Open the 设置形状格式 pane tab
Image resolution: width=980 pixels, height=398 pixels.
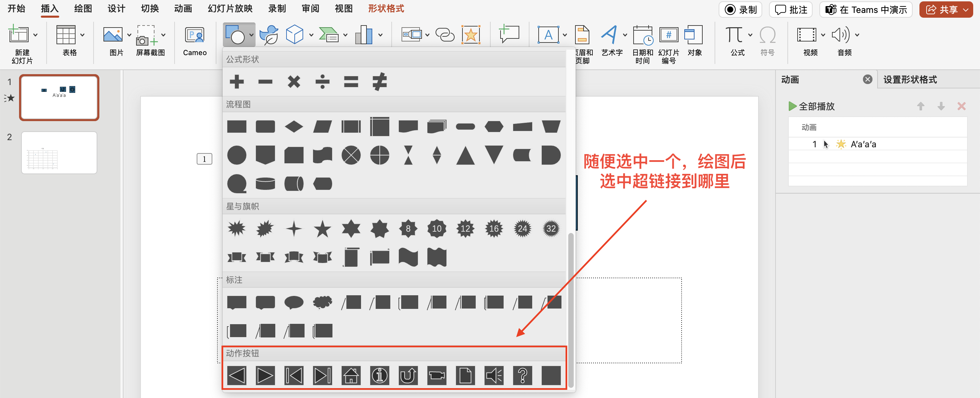tap(910, 80)
